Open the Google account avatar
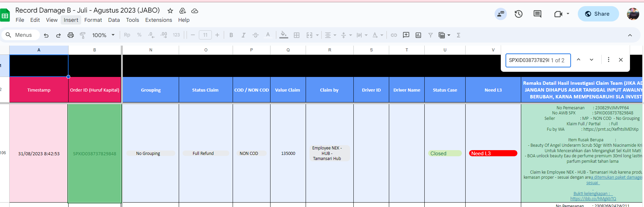 pyautogui.click(x=633, y=14)
